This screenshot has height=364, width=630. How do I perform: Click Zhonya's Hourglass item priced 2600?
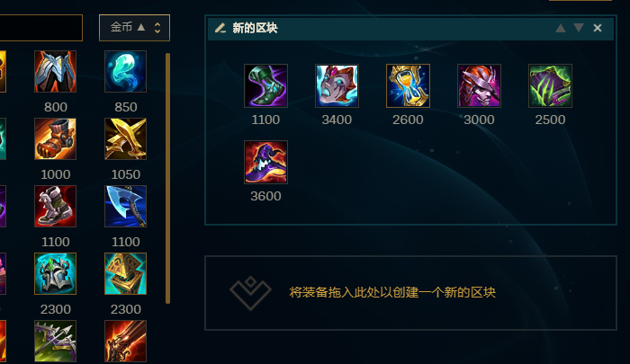click(x=408, y=85)
